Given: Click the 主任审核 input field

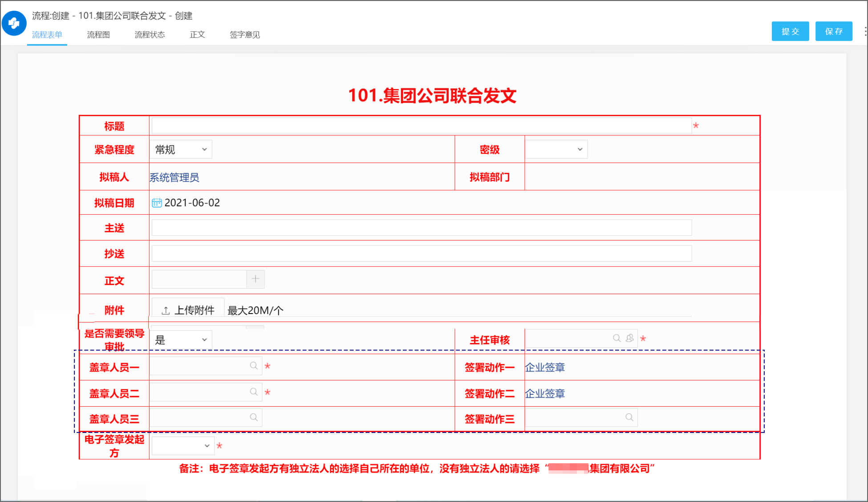Looking at the screenshot, I should pyautogui.click(x=581, y=338).
